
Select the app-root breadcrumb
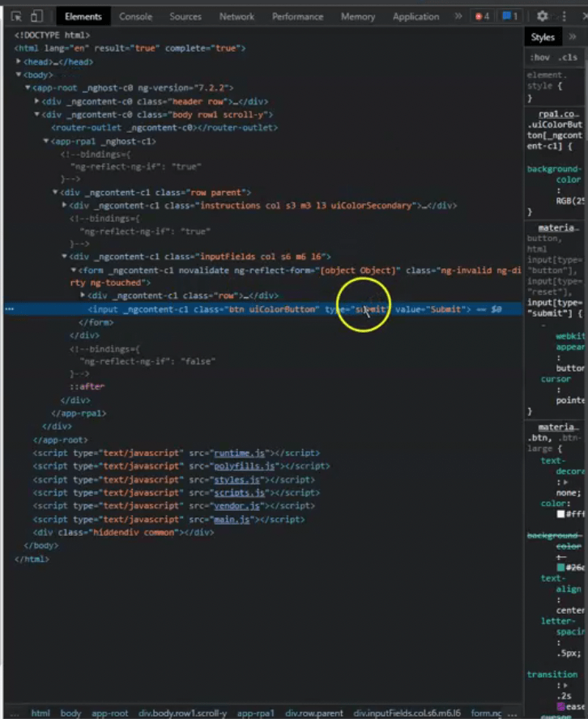click(109, 713)
